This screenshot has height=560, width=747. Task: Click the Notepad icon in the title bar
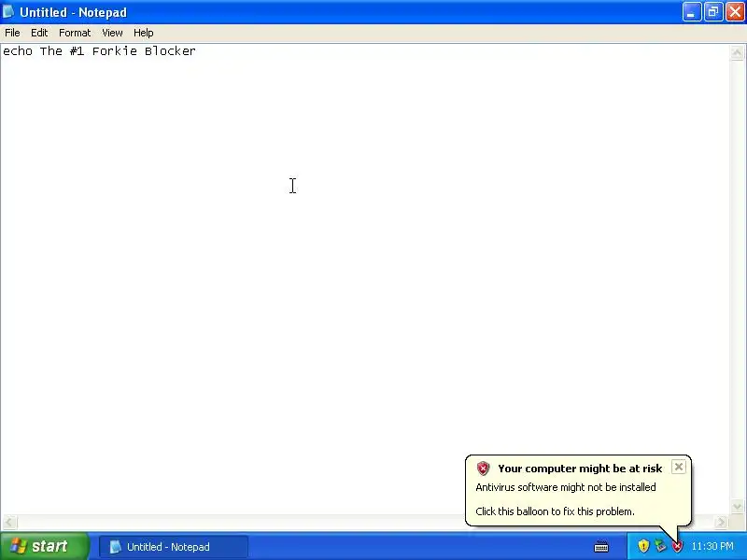(x=8, y=12)
